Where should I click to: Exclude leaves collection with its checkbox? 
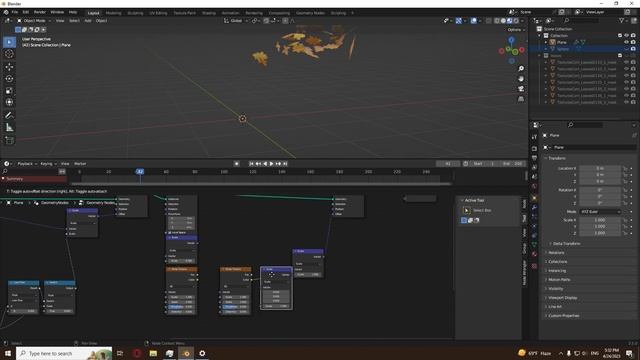pos(620,56)
